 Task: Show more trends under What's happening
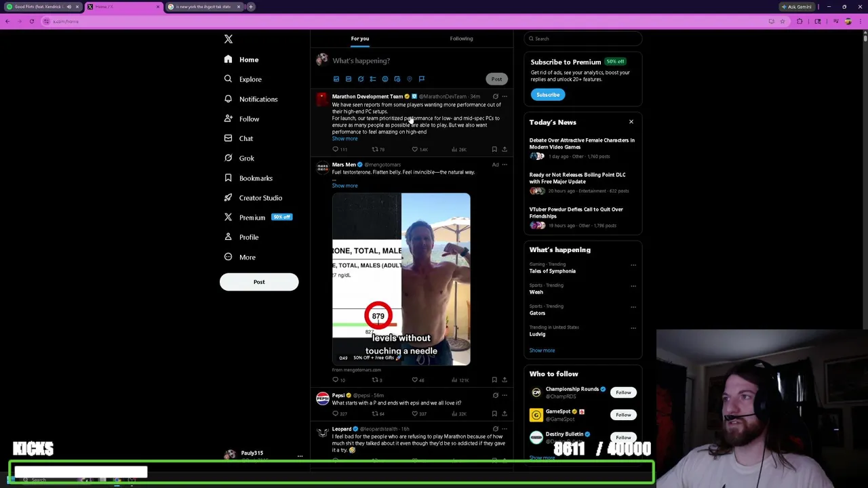[x=542, y=350]
